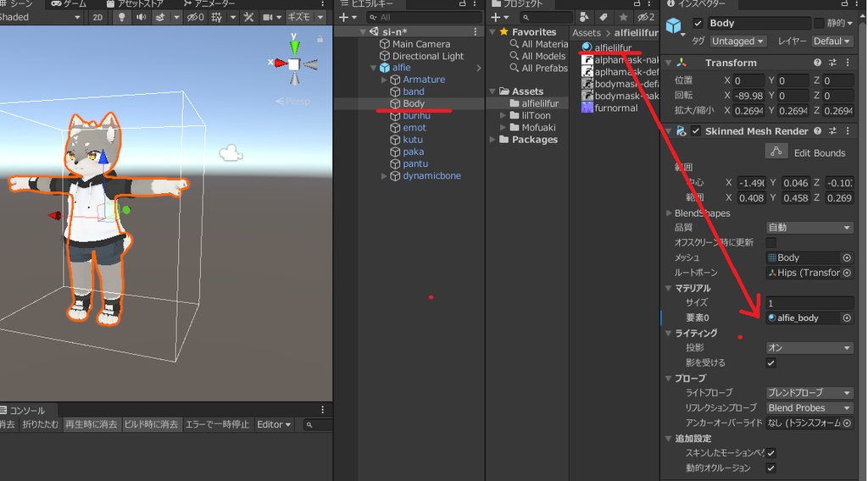This screenshot has height=481, width=868.
Task: Select the furnormal texture asset
Action: click(x=609, y=108)
